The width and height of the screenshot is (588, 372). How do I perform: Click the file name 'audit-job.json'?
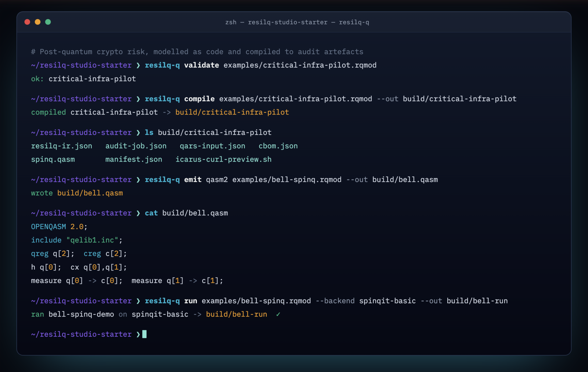pyautogui.click(x=136, y=146)
